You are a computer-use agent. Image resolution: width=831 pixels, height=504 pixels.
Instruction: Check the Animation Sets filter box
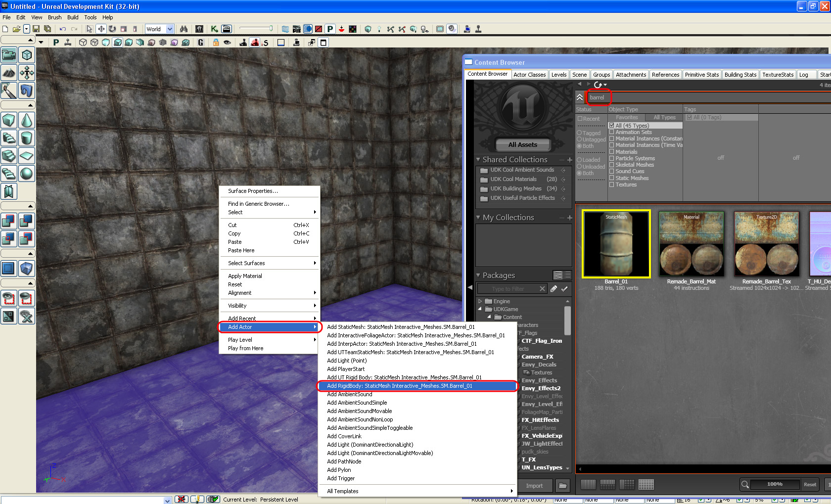click(612, 132)
